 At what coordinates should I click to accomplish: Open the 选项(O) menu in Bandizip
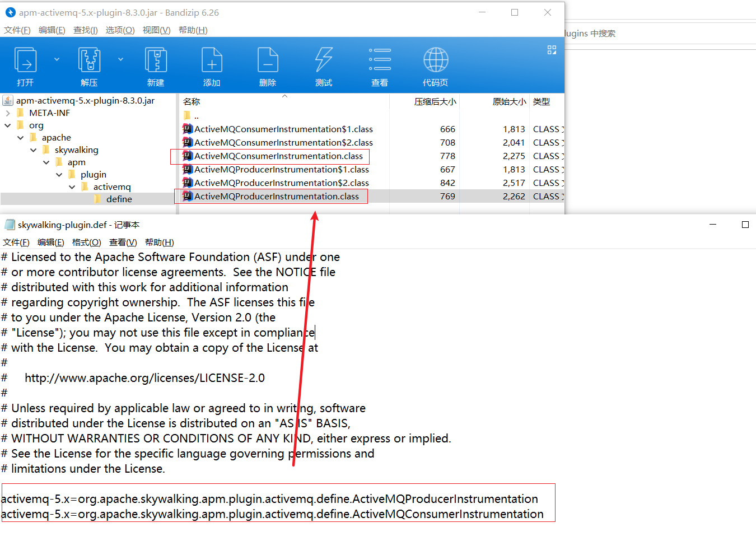tap(119, 30)
